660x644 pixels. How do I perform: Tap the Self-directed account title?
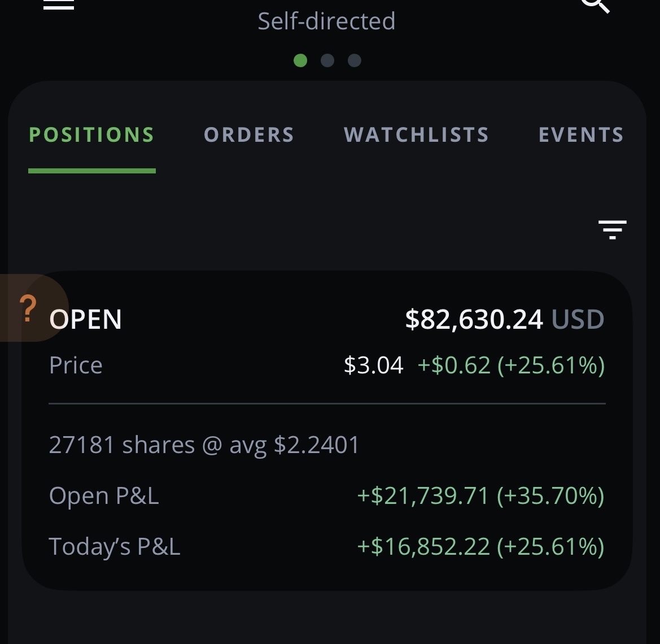[x=327, y=21]
